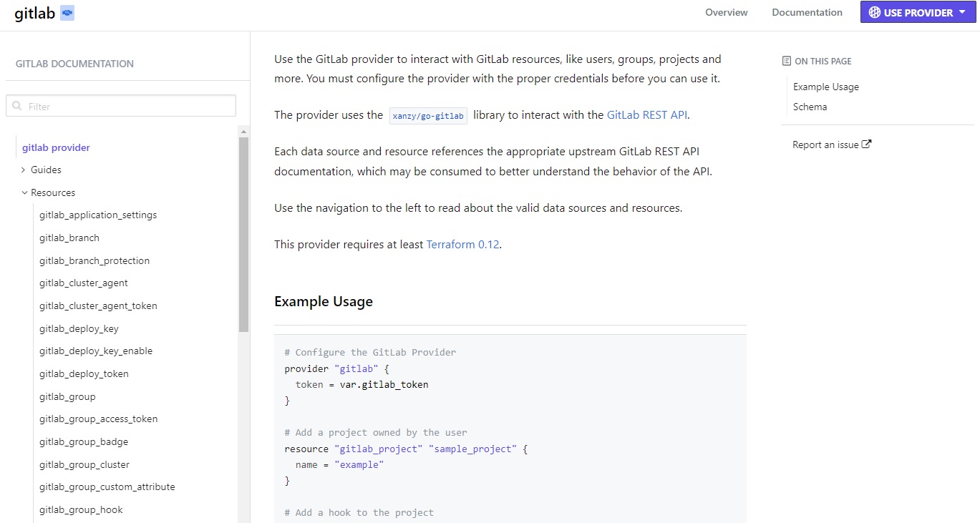Image resolution: width=980 pixels, height=523 pixels.
Task: Open gitlab_group_cluster resource
Action: click(x=84, y=464)
